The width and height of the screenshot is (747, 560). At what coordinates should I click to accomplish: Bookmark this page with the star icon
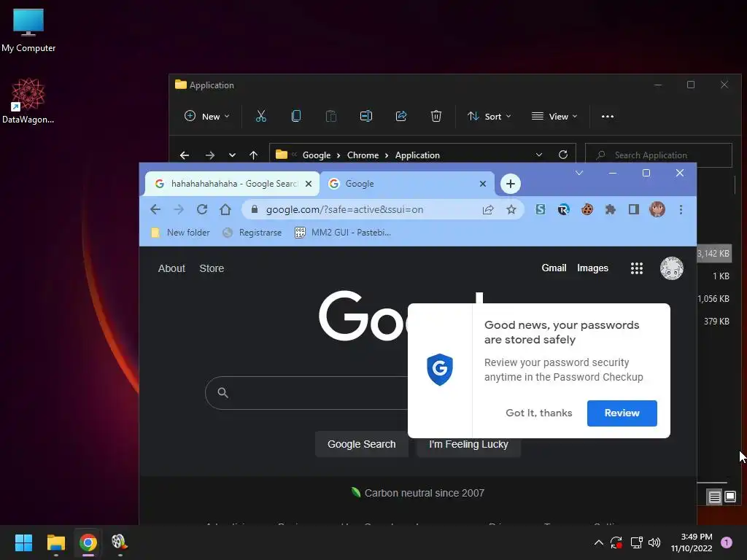(x=511, y=209)
